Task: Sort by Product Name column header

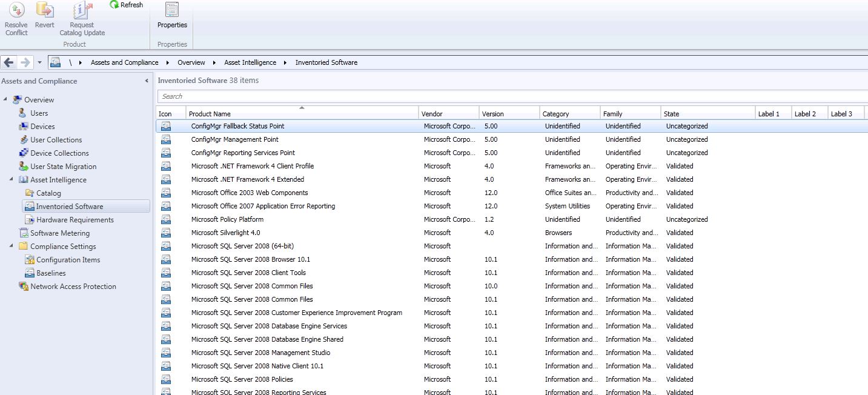Action: pos(302,113)
